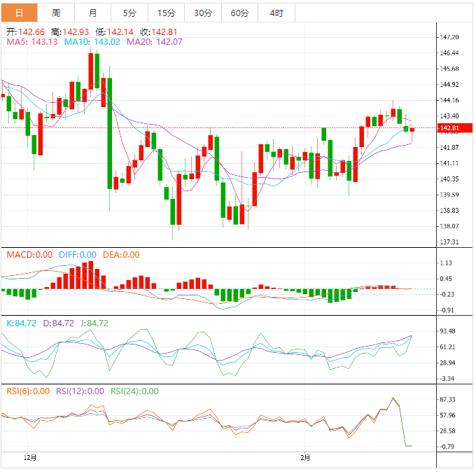
Task: Click the RSI(24) indicator label
Action: point(134,391)
